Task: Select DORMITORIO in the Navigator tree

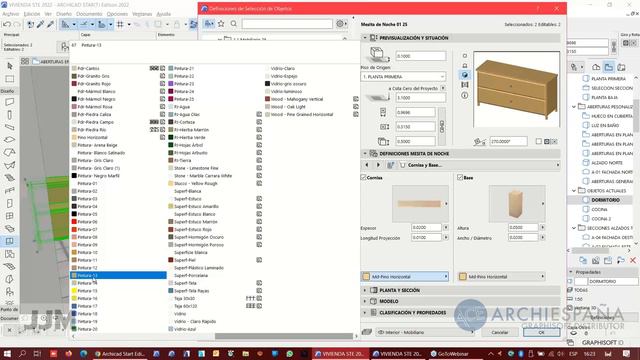Action: [x=605, y=200]
